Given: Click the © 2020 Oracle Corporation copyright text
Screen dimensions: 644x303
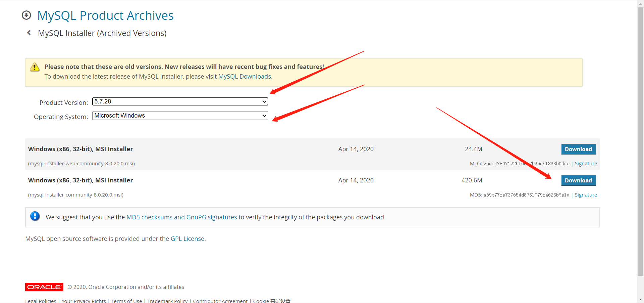Looking at the screenshot, I should point(126,287).
